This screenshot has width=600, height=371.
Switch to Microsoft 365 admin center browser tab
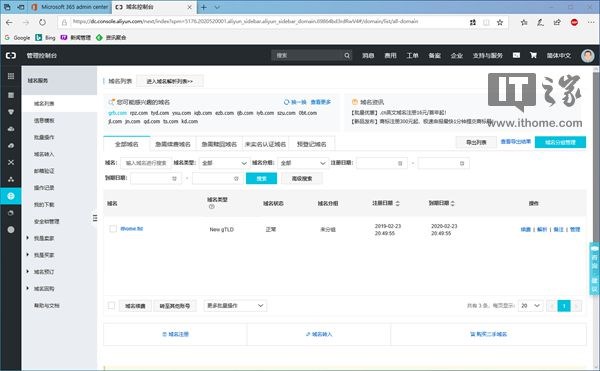tap(70, 7)
